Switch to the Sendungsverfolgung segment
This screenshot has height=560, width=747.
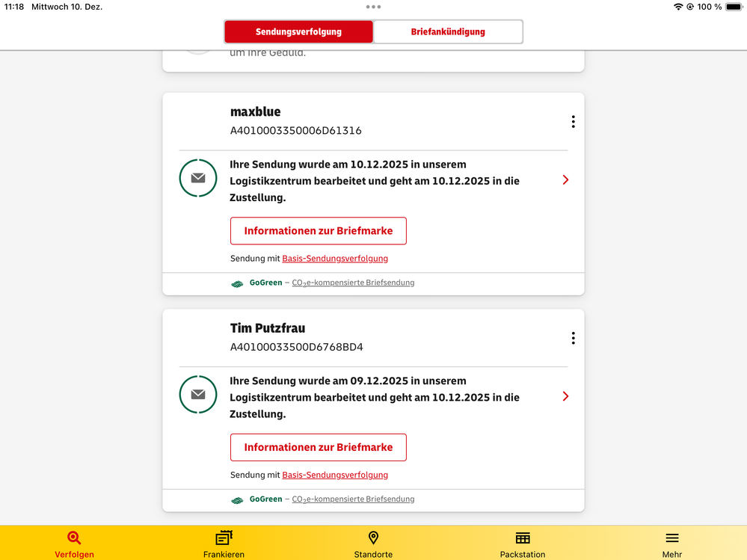[298, 32]
